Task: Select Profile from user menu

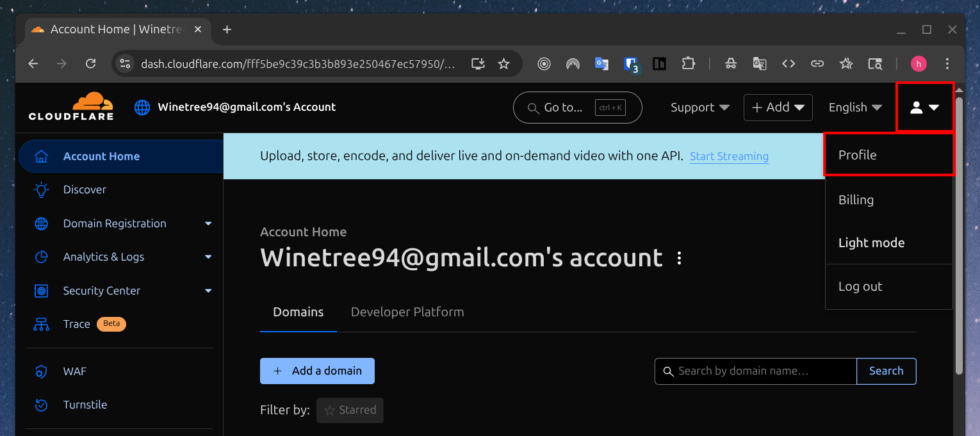Action: point(889,155)
